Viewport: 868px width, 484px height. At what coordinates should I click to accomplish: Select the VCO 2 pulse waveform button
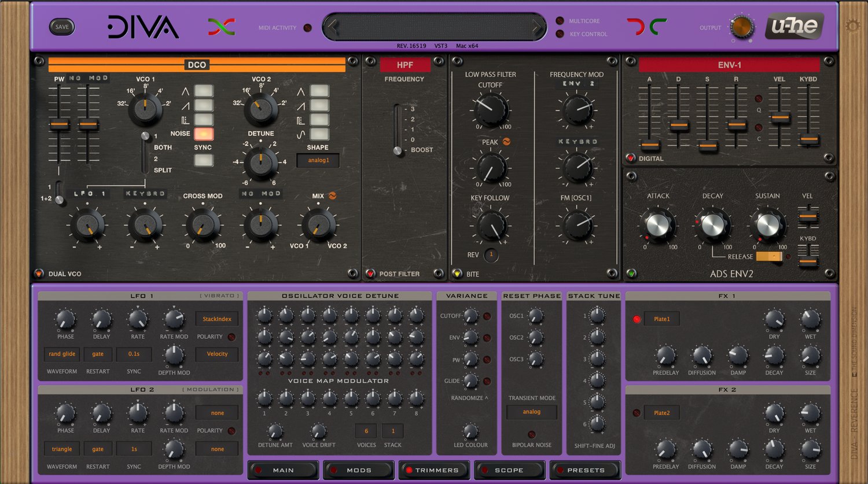point(319,120)
